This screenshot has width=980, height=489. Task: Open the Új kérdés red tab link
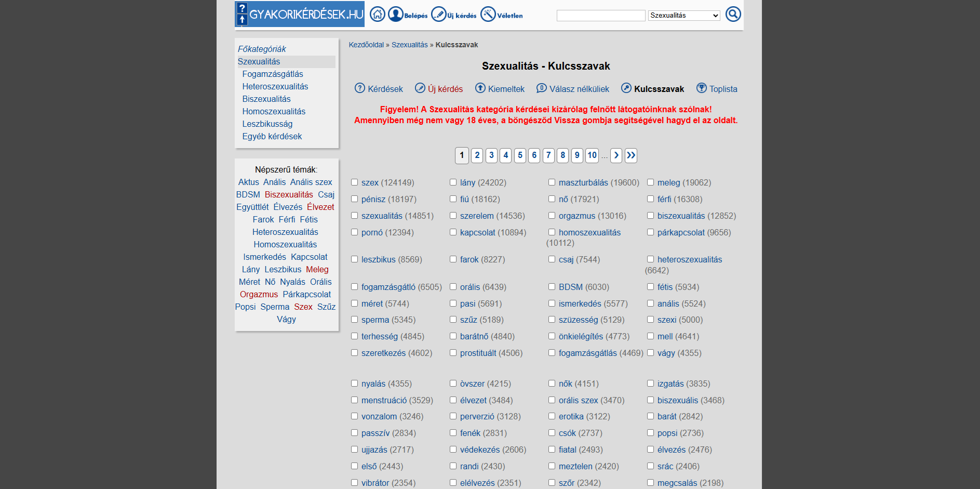[x=445, y=89]
